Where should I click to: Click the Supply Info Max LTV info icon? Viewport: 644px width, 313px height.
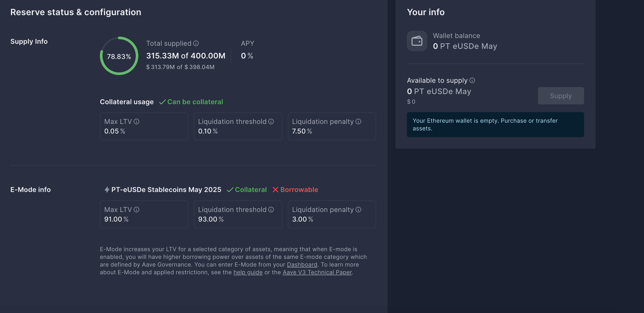(x=136, y=121)
